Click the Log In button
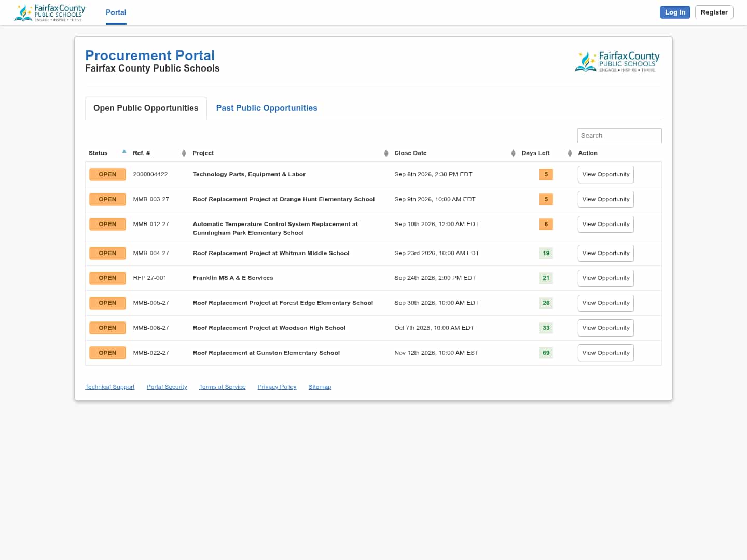747x560 pixels. tap(675, 12)
